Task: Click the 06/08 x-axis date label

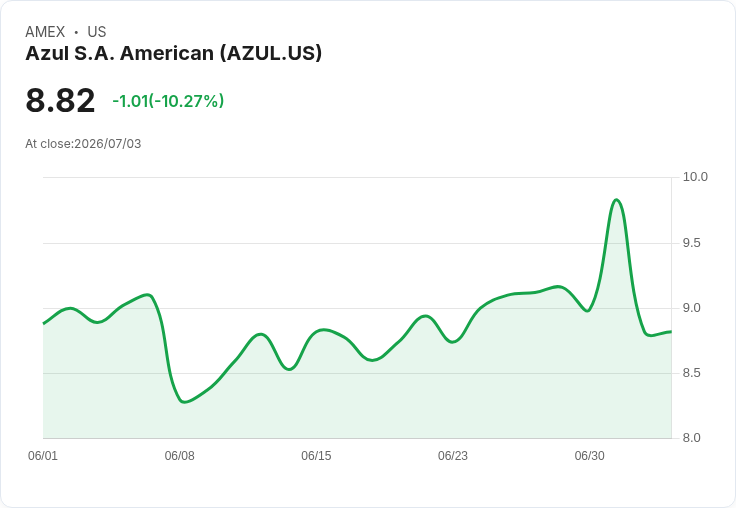Action: (179, 456)
